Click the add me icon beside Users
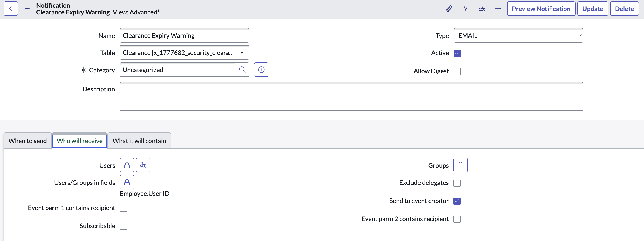The width and height of the screenshot is (644, 241). [143, 165]
